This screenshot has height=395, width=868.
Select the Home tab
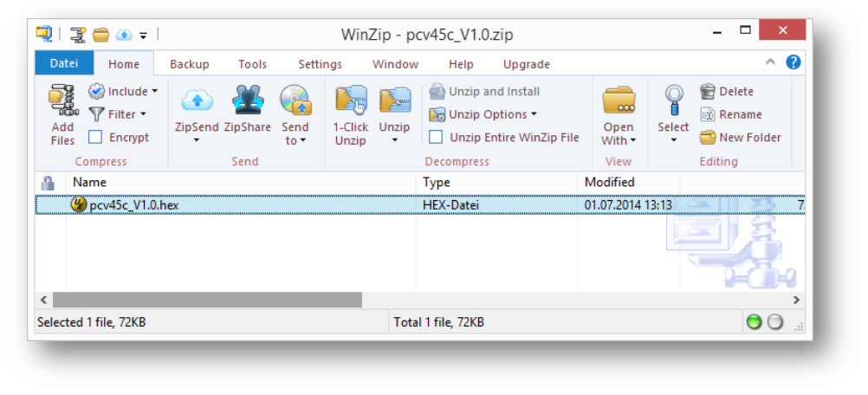pyautogui.click(x=124, y=63)
